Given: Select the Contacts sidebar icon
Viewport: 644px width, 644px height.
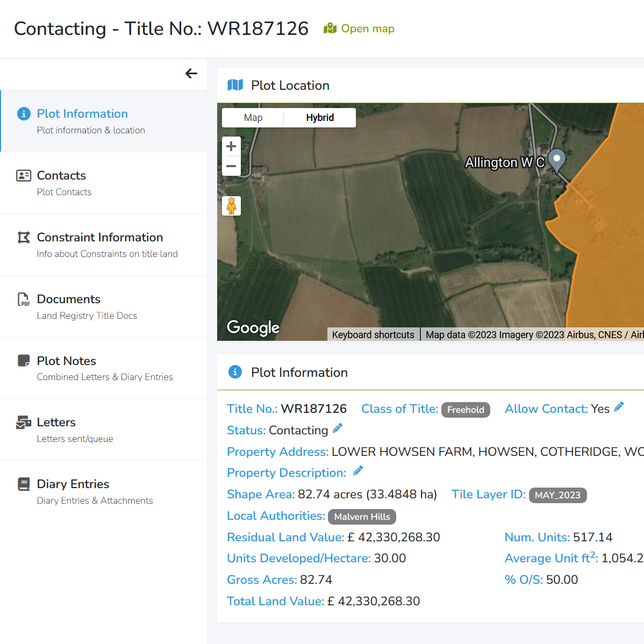Looking at the screenshot, I should [x=23, y=175].
